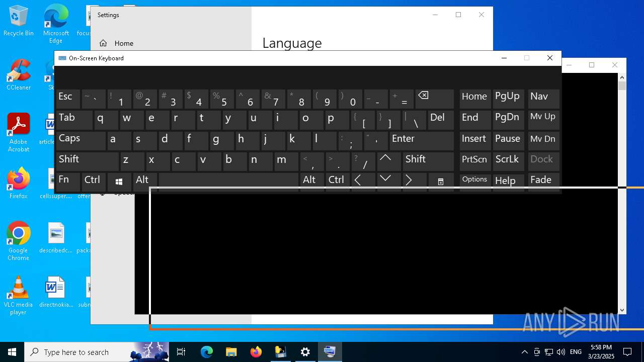Click the Nav key on the keyboard

pos(543,99)
